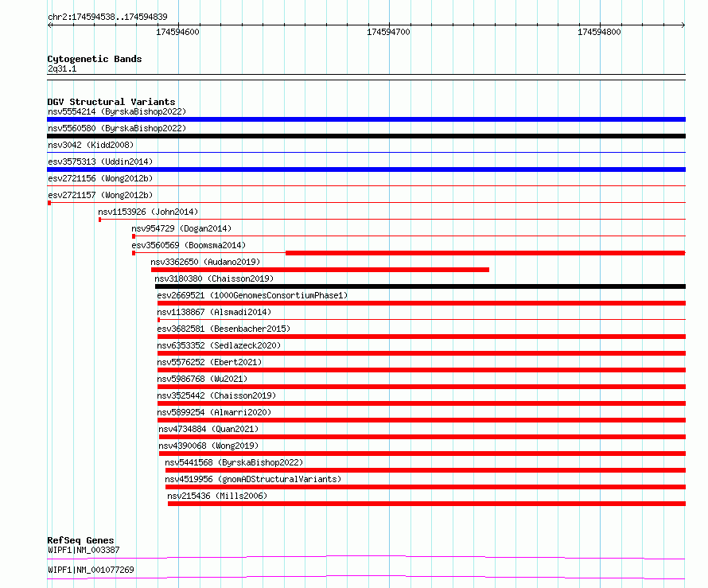Viewport: 708px width, 588px height.
Task: Select the red start marker of nsv1153926
Action: point(99,220)
